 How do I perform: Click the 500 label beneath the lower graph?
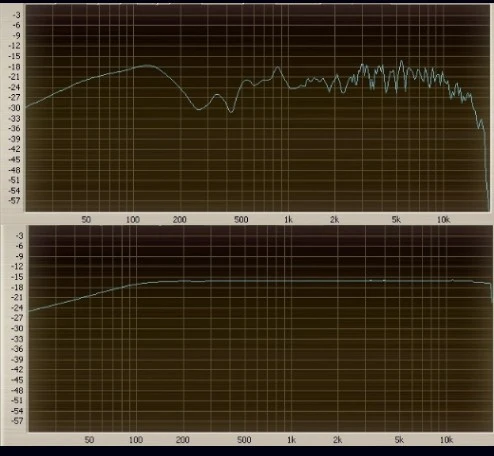(244, 440)
